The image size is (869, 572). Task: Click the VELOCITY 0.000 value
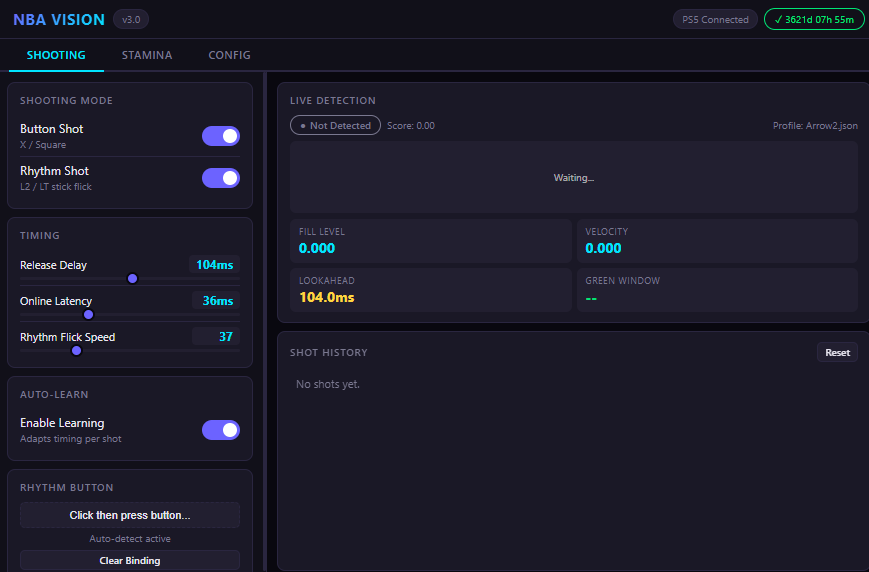[x=603, y=248]
